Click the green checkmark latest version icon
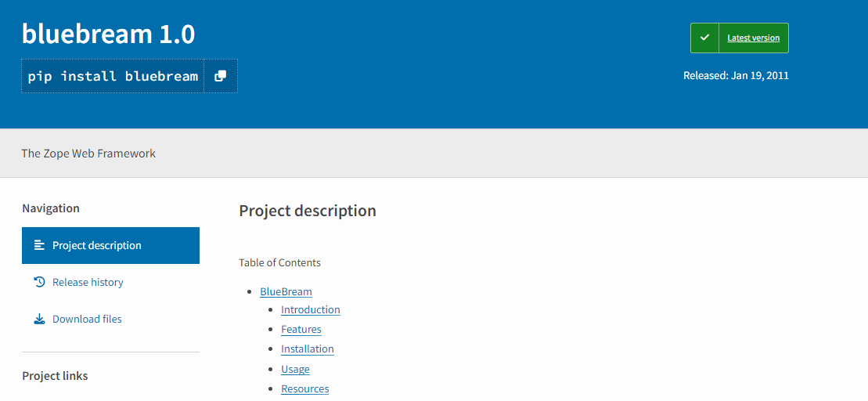Screen dimensions: 868x401 click(704, 38)
